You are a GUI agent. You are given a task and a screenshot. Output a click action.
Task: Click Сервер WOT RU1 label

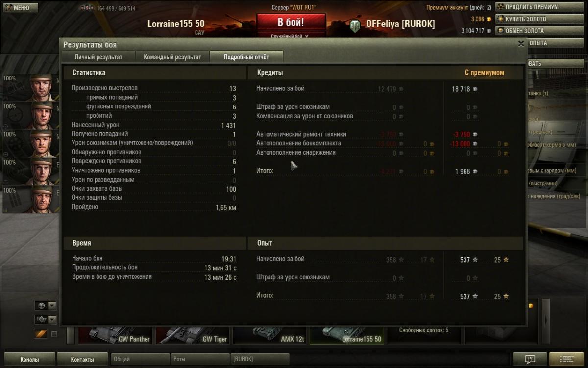click(294, 8)
